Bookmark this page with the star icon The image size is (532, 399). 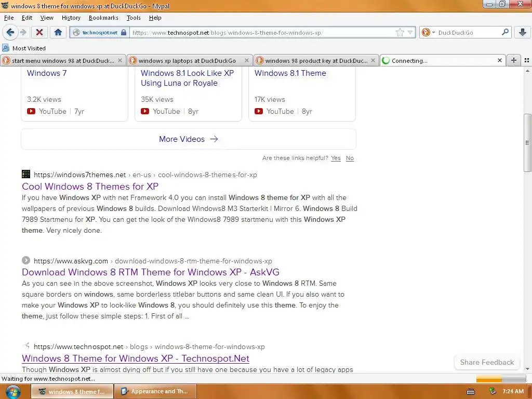point(400,33)
